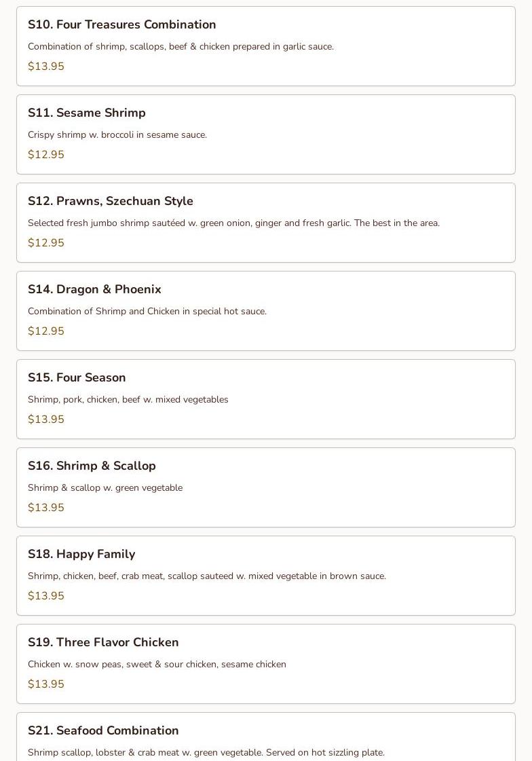Open the S19. Three Flavor Chicken title
Viewport: 532px width, 761px height.
pos(103,642)
